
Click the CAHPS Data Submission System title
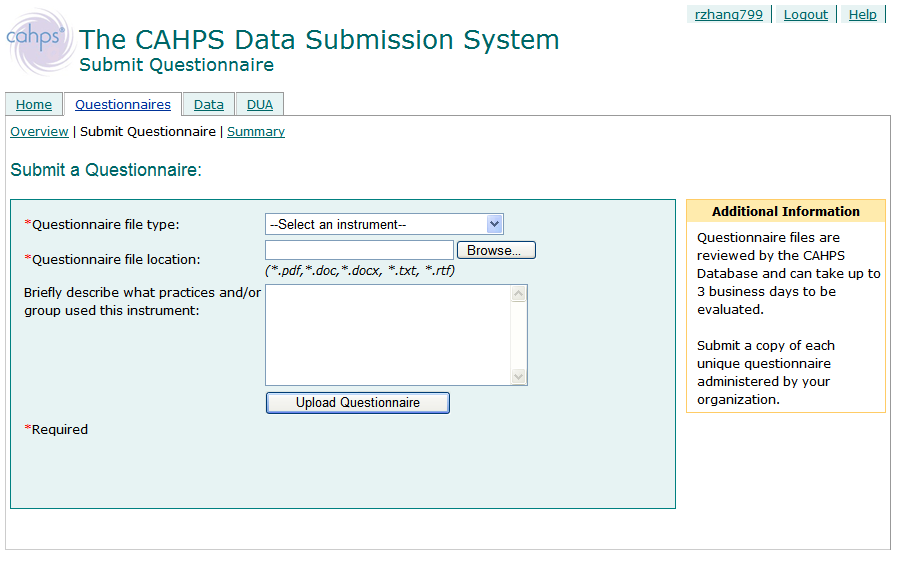coord(319,40)
